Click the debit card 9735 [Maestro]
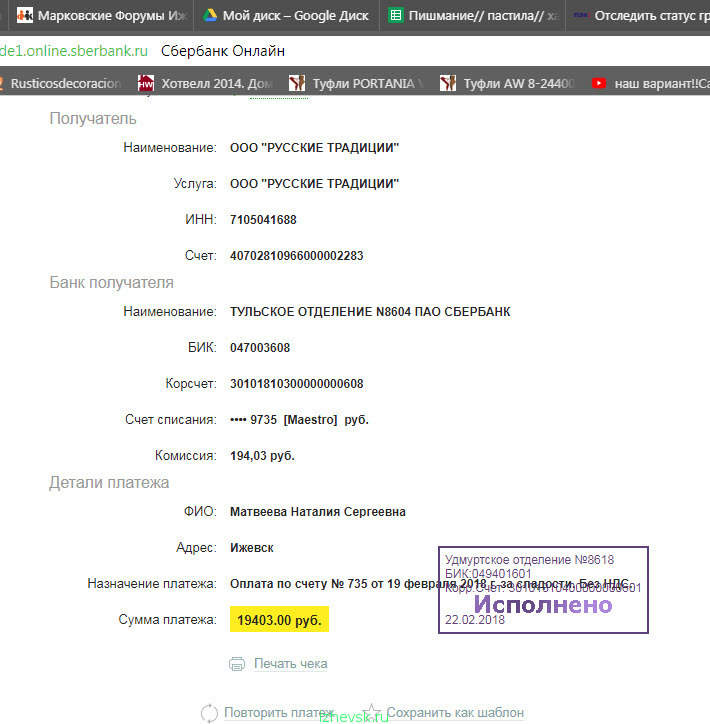Image resolution: width=710 pixels, height=724 pixels. (299, 420)
